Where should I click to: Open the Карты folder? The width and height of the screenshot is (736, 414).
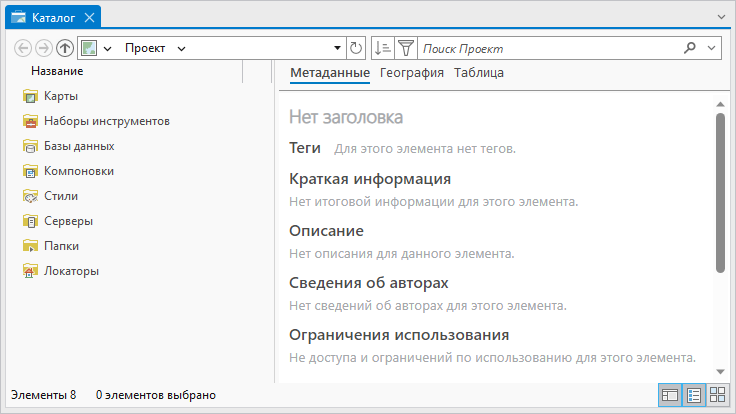[61, 96]
